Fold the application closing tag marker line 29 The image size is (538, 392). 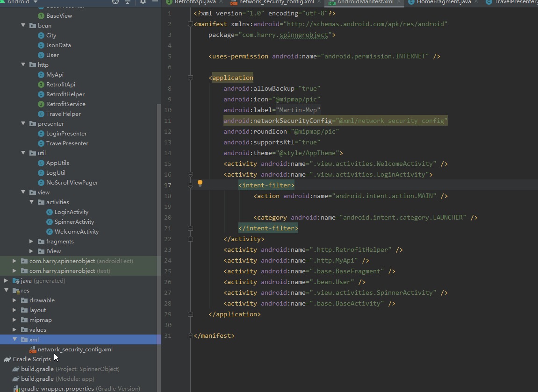click(190, 314)
